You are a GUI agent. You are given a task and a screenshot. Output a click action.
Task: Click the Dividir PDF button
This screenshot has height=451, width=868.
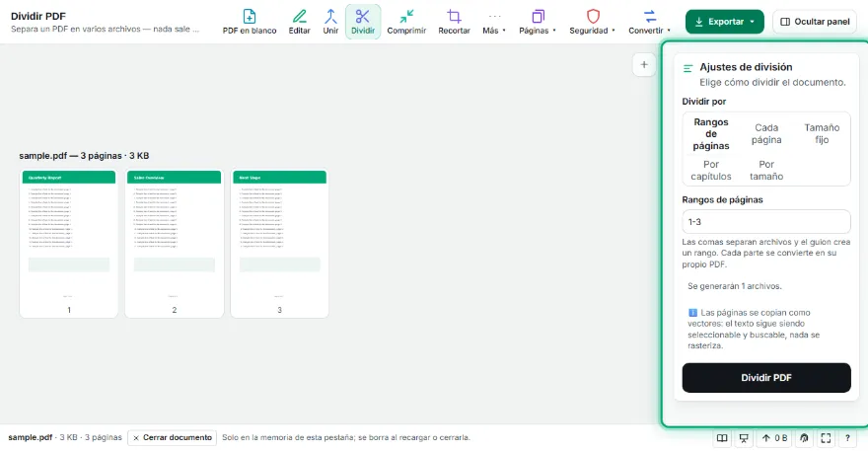(x=766, y=378)
